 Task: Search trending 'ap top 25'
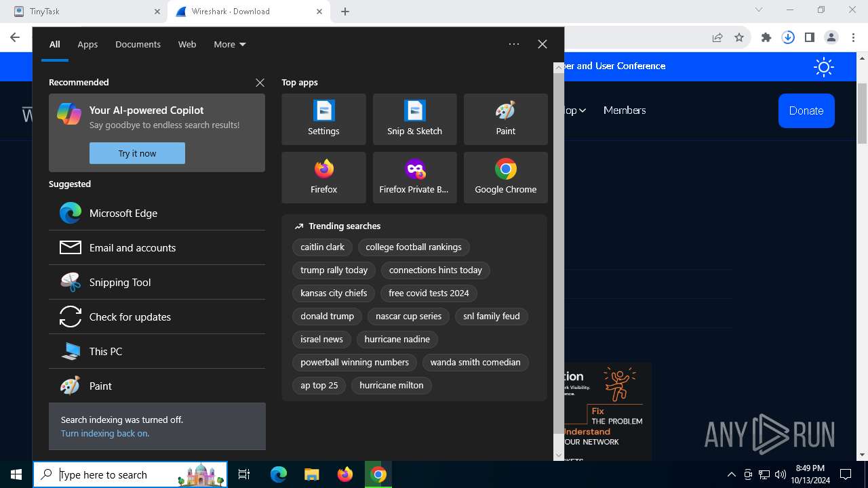click(319, 385)
